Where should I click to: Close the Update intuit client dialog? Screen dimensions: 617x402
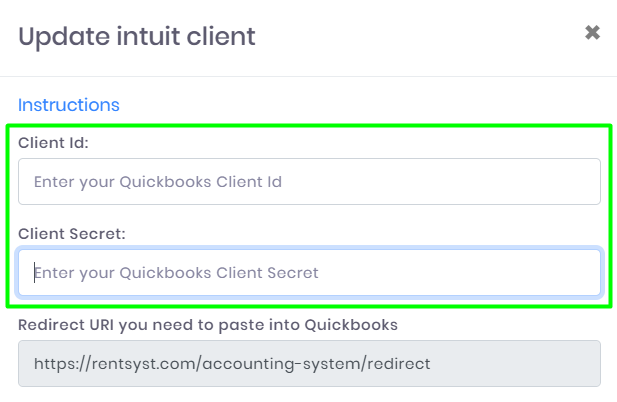point(592,33)
